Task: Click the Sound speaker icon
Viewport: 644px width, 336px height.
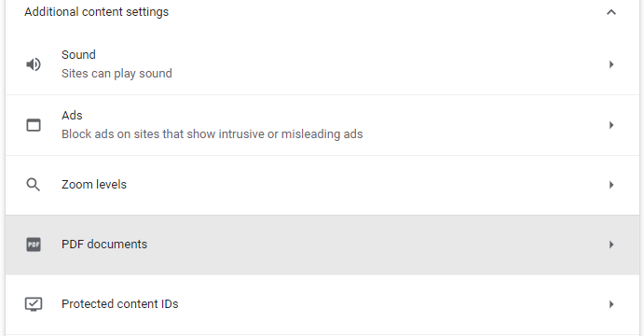Action: (x=34, y=64)
